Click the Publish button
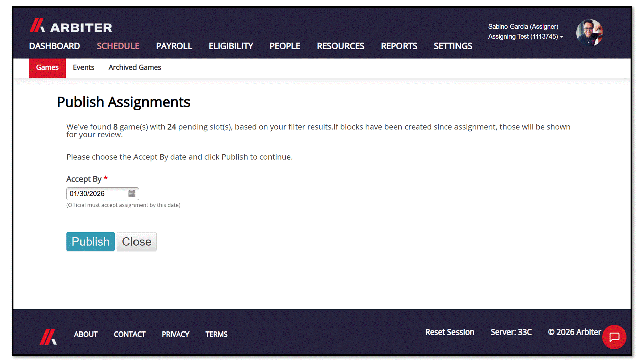Viewport: 644px width, 362px height. click(x=91, y=242)
